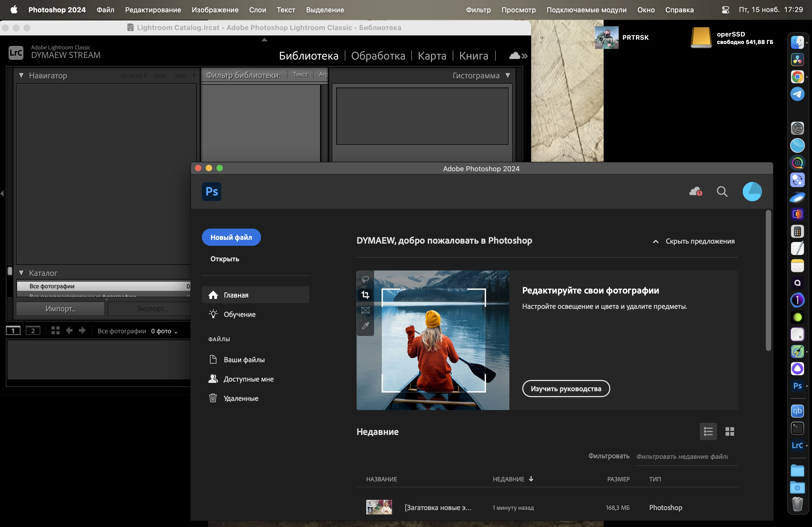Viewport: 812px width, 527px height.
Task: Select the crop tool on tutorial card
Action: (x=365, y=295)
